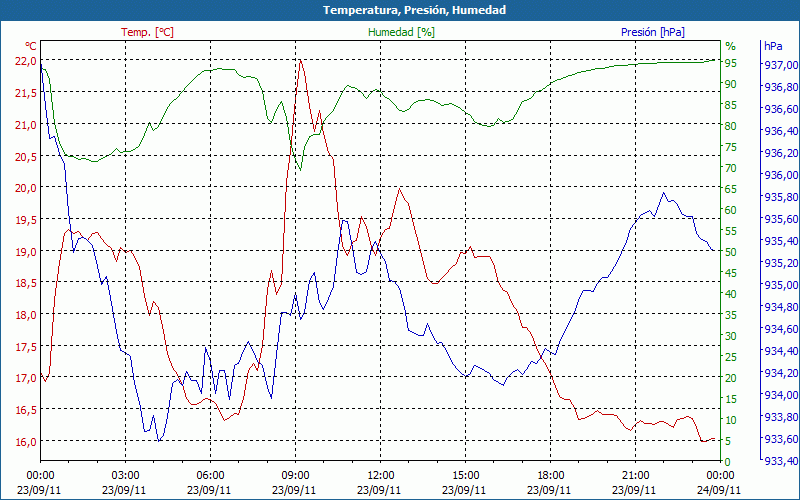The image size is (800, 500).
Task: Click the '19,0' temperature axis value
Action: coord(26,252)
